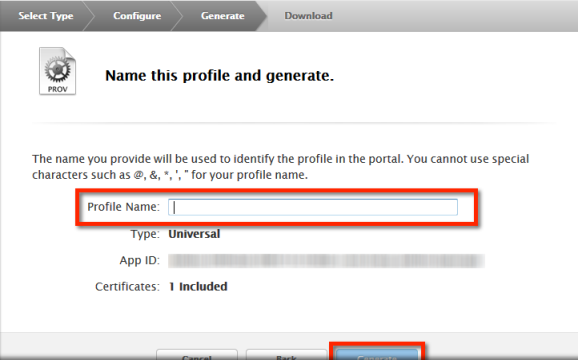Click the App ID label
The image size is (578, 360).
[139, 261]
